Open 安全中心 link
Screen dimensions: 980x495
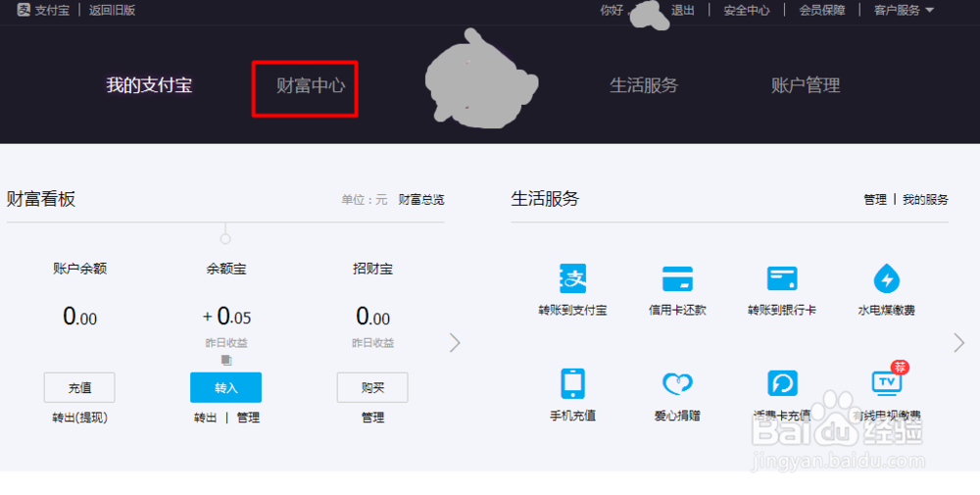pyautogui.click(x=747, y=10)
